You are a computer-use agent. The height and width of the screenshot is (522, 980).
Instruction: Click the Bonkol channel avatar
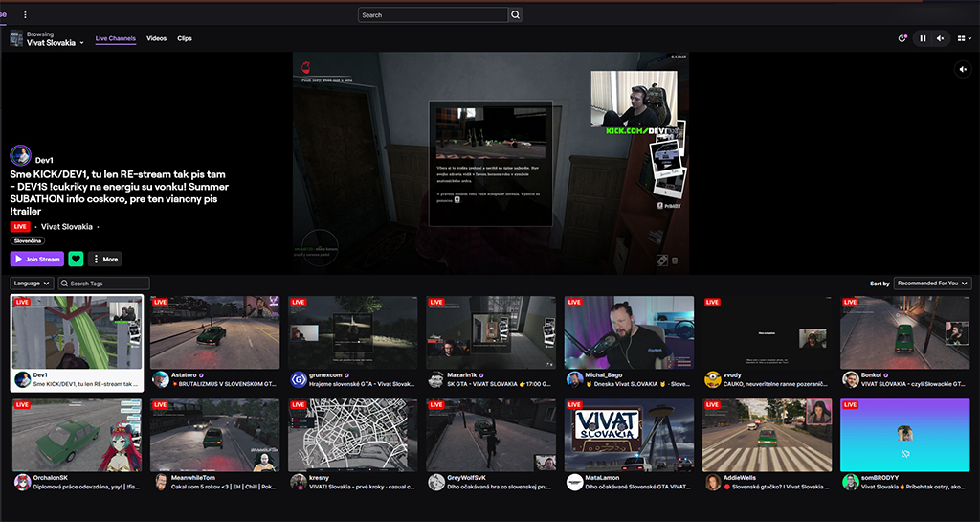[851, 379]
